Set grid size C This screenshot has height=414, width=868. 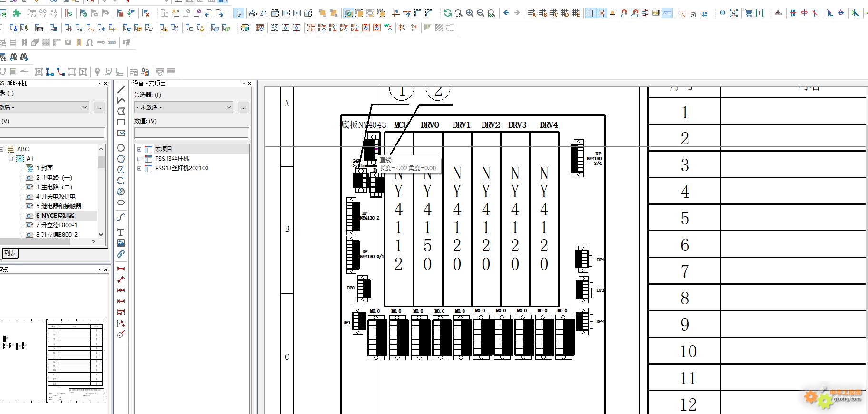(554, 13)
